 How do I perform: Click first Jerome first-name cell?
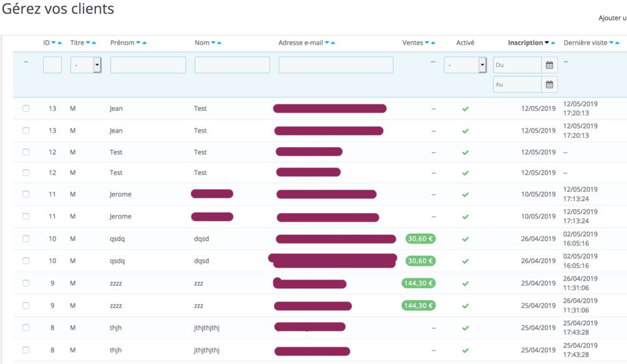pyautogui.click(x=120, y=194)
